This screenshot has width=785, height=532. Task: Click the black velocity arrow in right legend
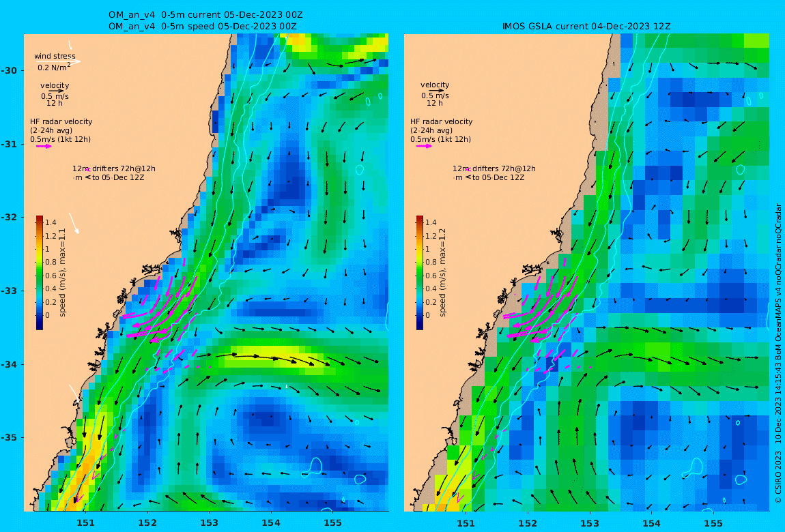point(436,91)
